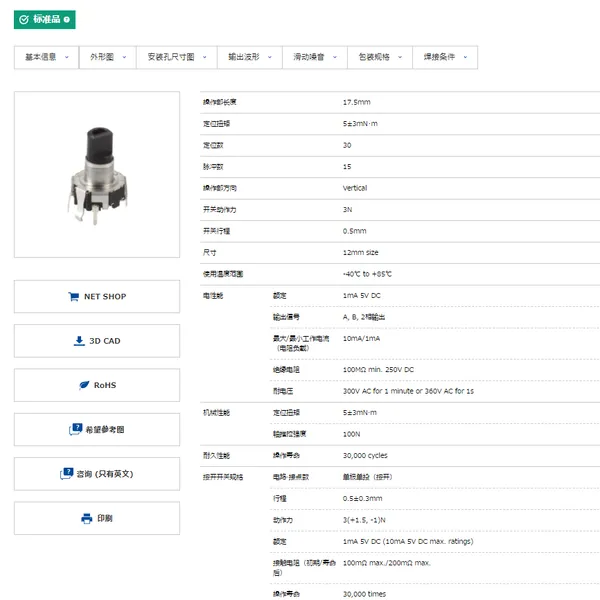Select the 开关行程 label
600x600 pixels.
point(217,231)
